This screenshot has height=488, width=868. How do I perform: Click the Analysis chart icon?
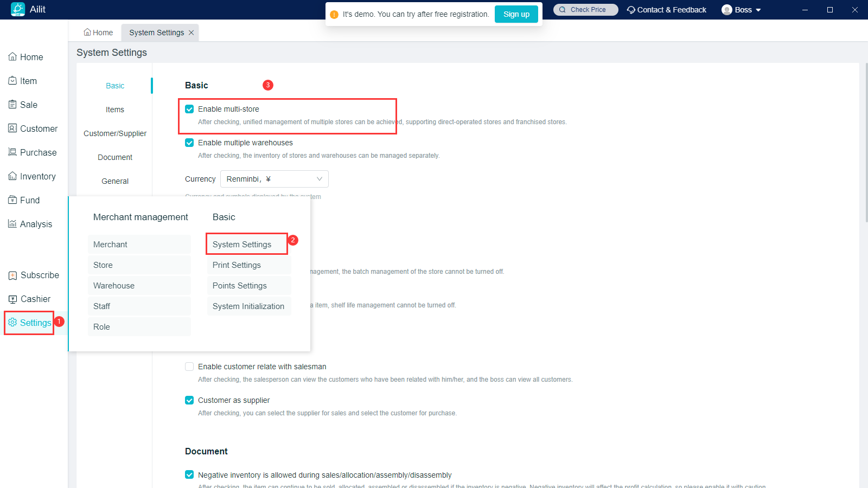(x=12, y=224)
